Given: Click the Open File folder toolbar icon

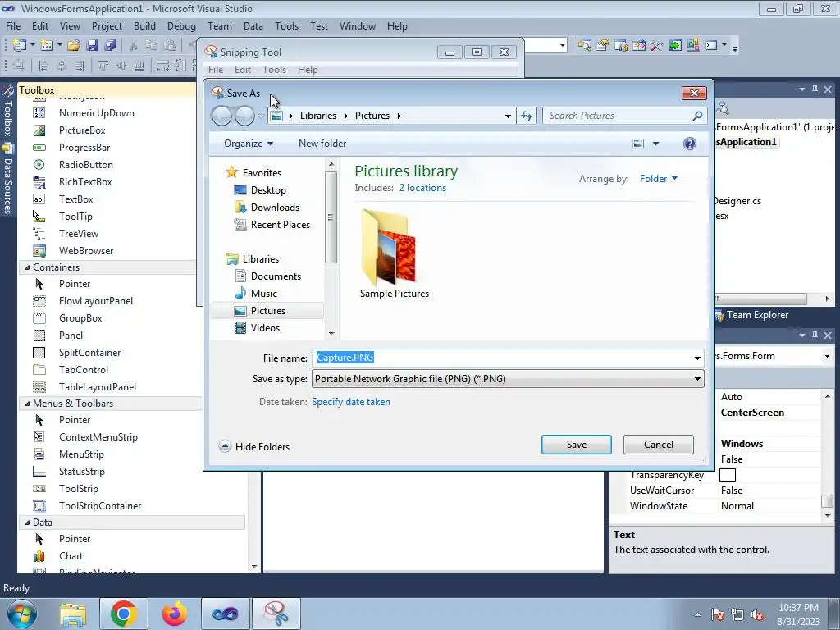Looking at the screenshot, I should click(73, 46).
